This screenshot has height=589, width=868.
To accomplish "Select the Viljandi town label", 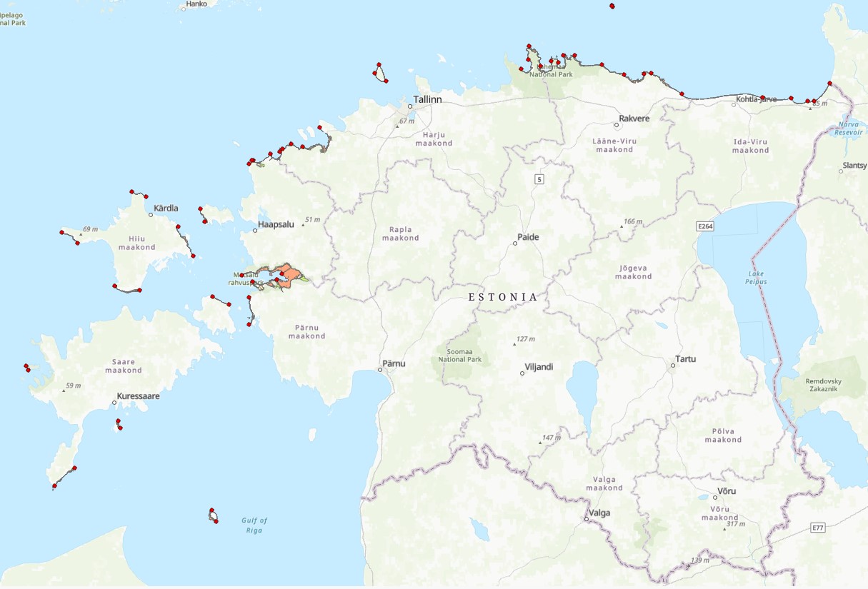I will pyautogui.click(x=539, y=367).
